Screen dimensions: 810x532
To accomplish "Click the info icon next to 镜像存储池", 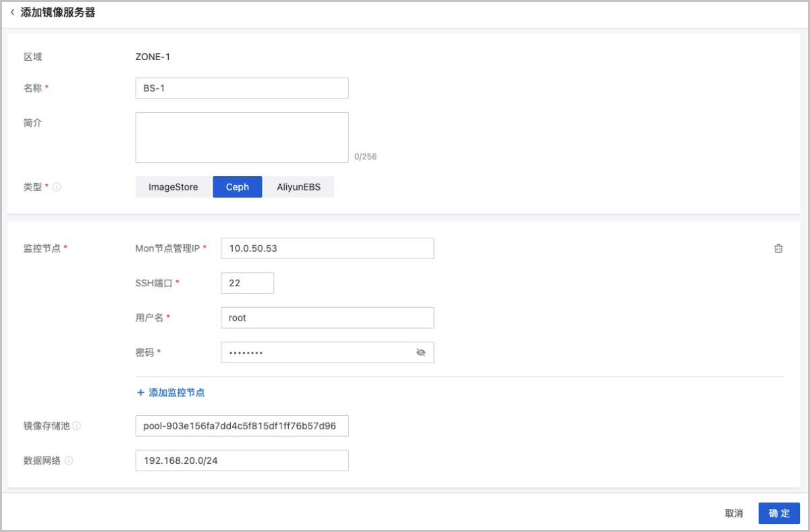I will coord(77,426).
